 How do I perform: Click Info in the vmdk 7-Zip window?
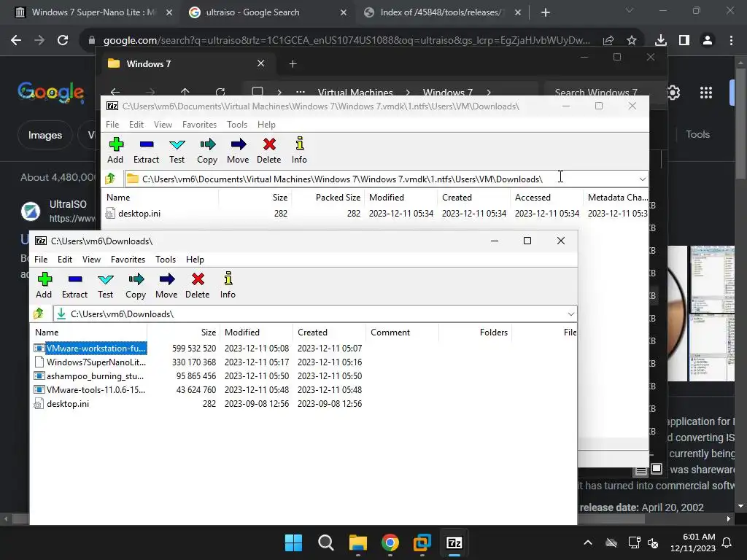point(299,150)
